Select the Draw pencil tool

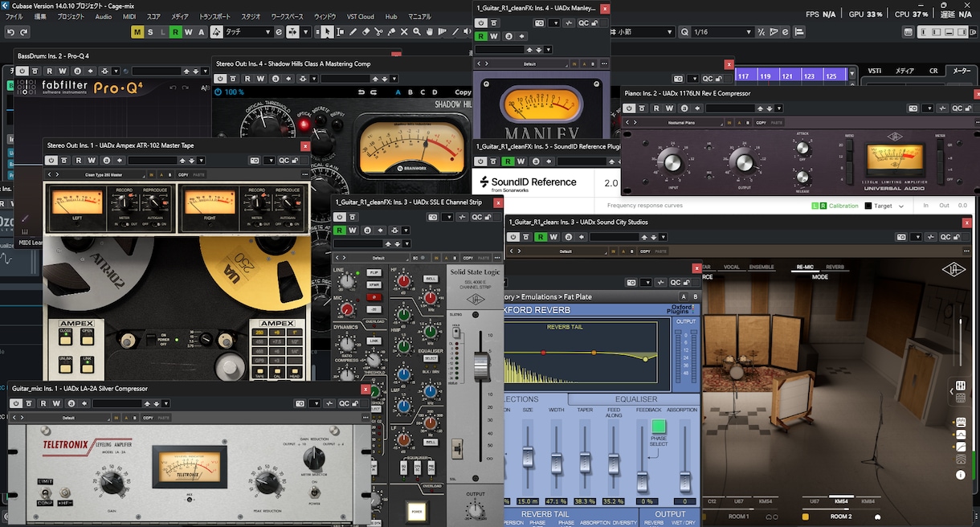(353, 32)
